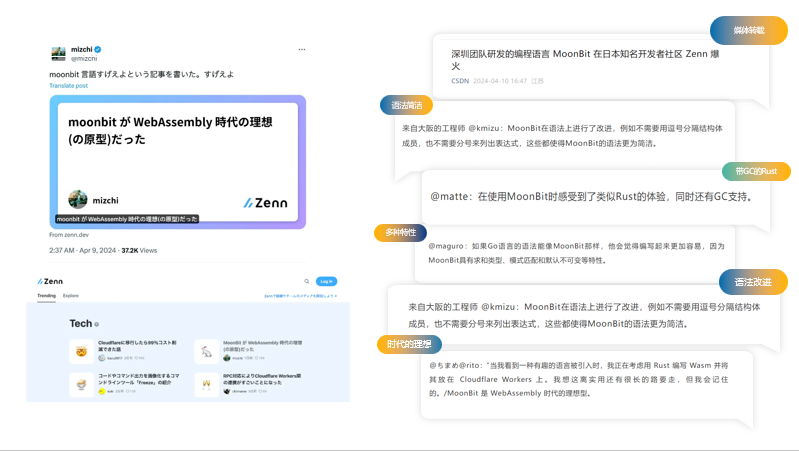
Task: Switch to the Trending tab
Action: tap(46, 297)
